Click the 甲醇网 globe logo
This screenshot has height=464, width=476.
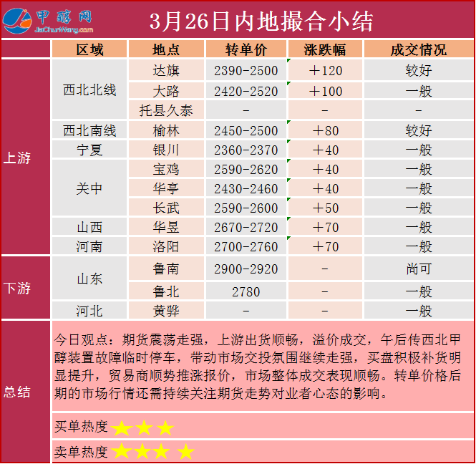tap(17, 21)
